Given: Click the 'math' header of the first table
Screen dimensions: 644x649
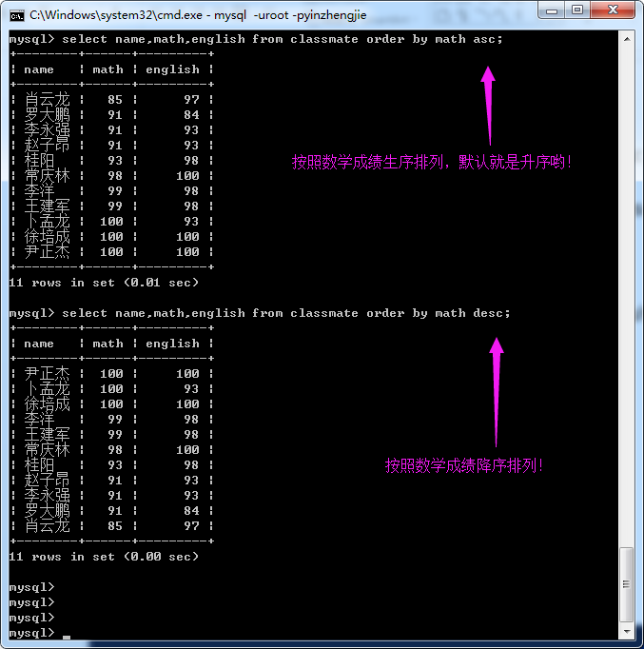Looking at the screenshot, I should click(x=107, y=69).
